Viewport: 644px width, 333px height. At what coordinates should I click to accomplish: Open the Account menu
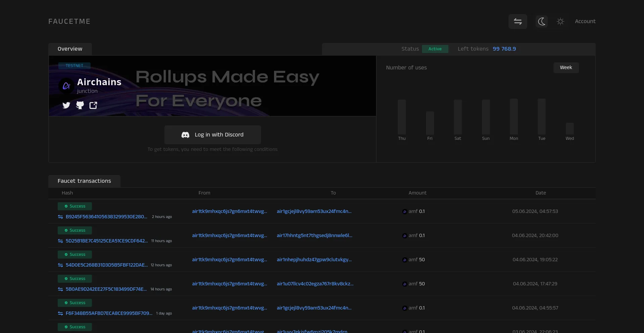point(585,21)
